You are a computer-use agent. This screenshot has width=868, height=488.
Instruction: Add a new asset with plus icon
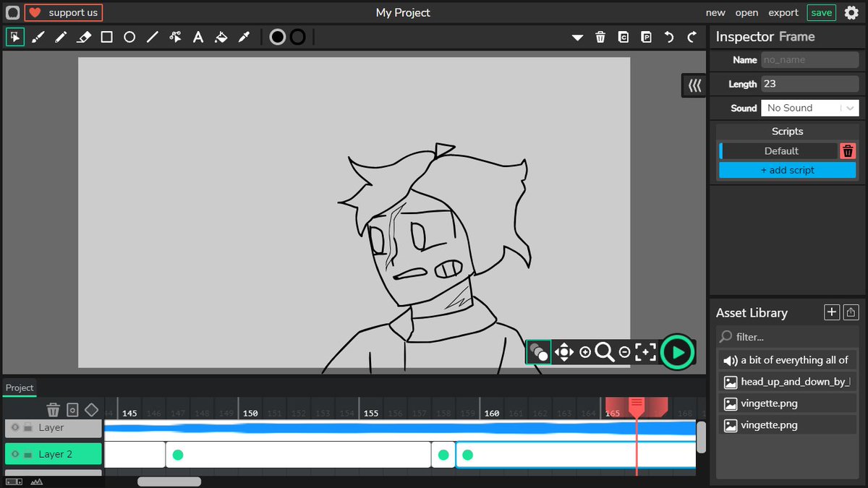pyautogui.click(x=832, y=312)
